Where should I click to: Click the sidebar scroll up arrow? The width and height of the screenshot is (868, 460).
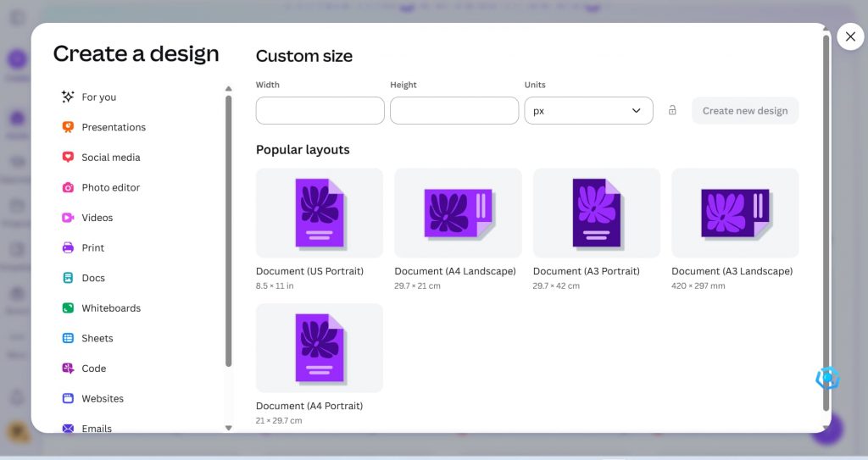click(x=229, y=89)
